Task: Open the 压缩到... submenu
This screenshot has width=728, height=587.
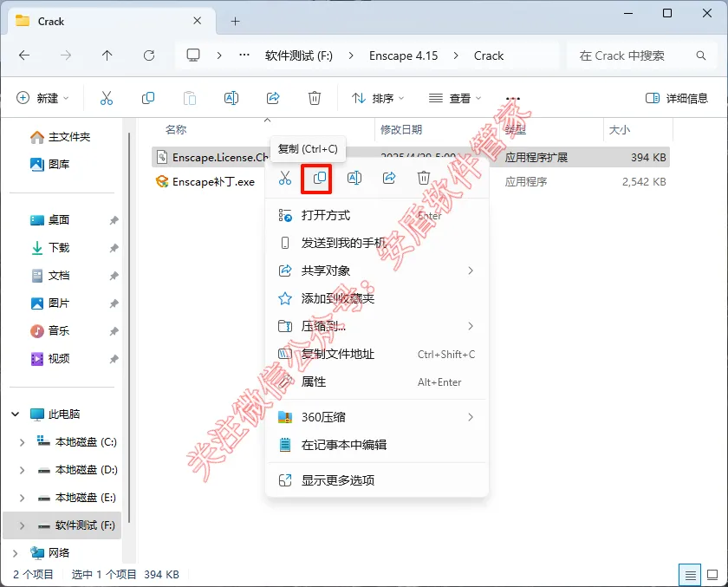Action: coord(377,327)
